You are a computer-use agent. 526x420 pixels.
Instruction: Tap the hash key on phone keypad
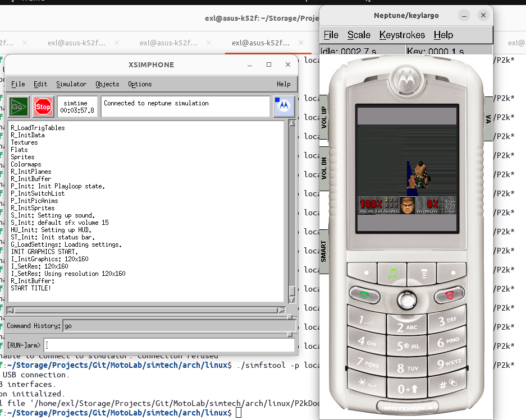447,384
